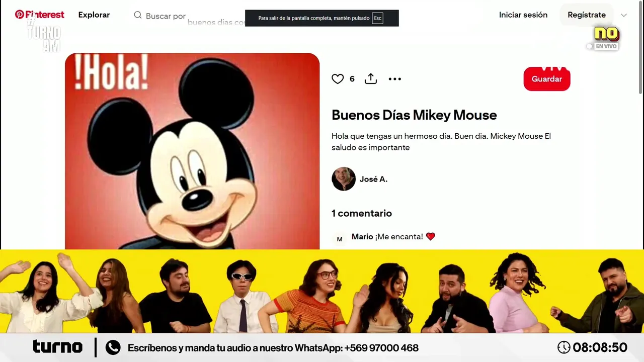Click the red Guardar button
The width and height of the screenshot is (644, 362).
coord(547,79)
